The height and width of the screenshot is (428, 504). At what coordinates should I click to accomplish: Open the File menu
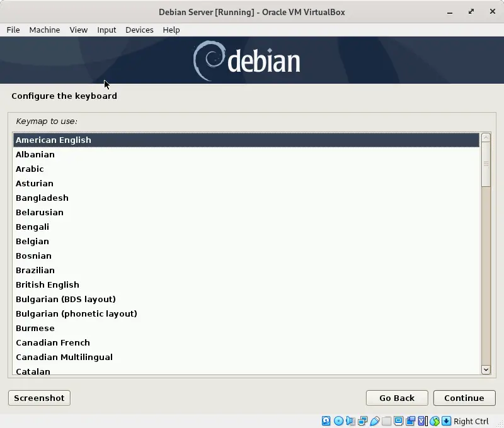click(x=13, y=30)
